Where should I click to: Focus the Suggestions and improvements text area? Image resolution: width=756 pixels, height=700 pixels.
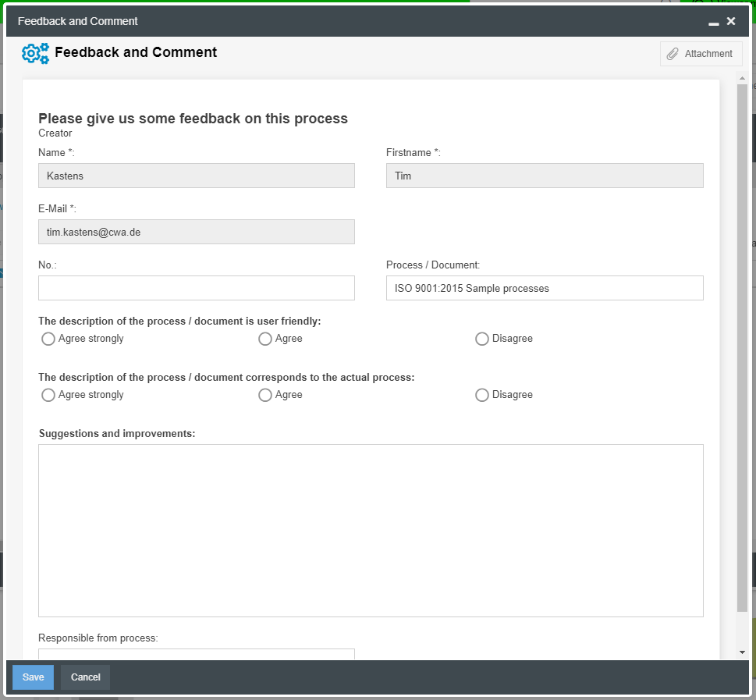[371, 531]
